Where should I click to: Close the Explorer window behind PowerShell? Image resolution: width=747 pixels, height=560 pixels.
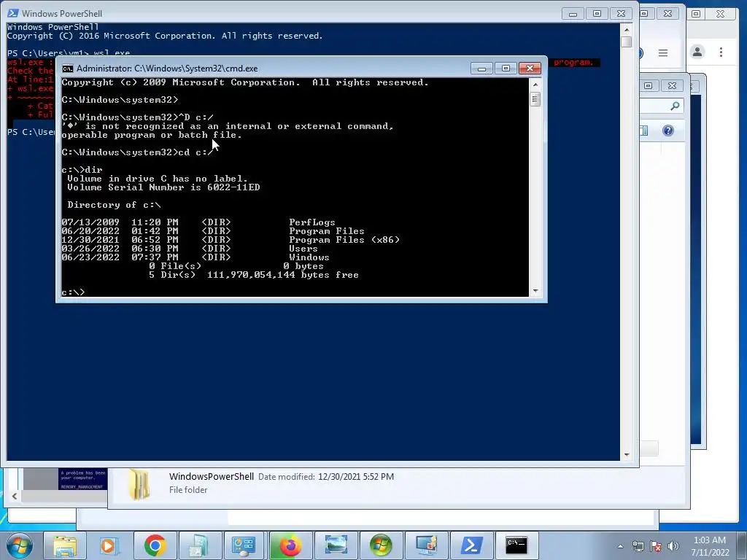[672, 86]
